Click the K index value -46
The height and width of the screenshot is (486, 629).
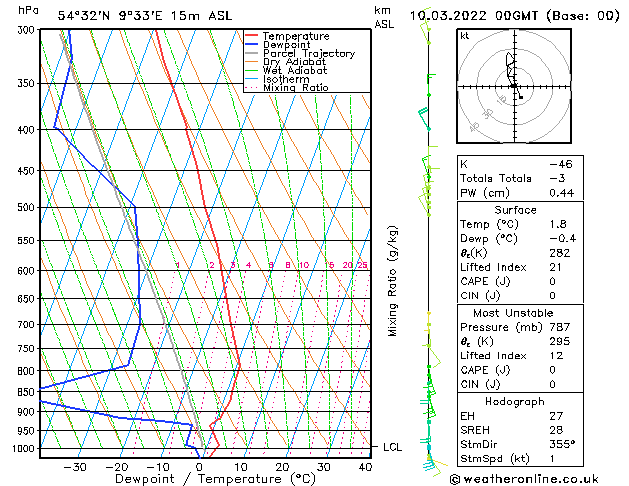(x=561, y=164)
